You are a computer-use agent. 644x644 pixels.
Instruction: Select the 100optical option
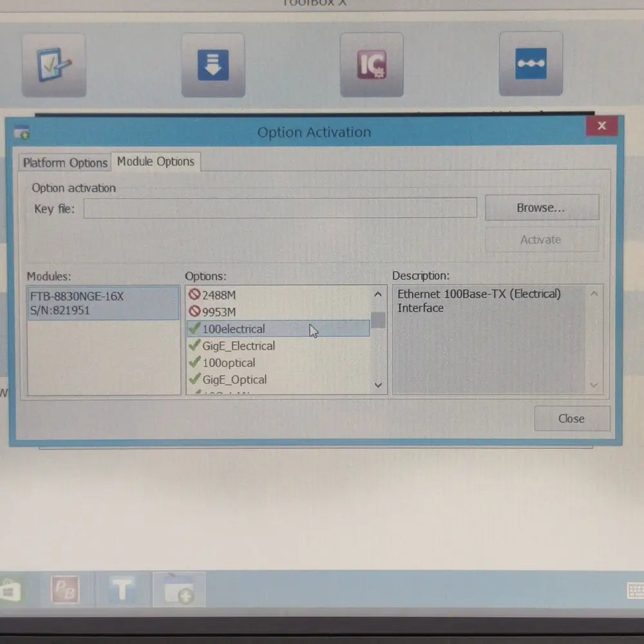[229, 363]
